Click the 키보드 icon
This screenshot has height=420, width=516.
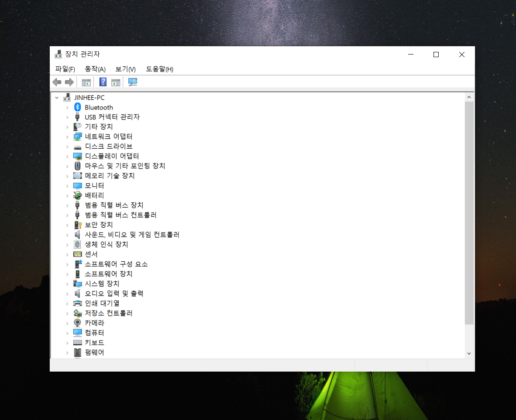(77, 342)
